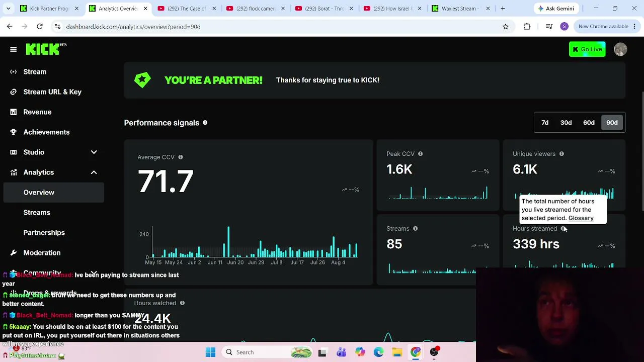Show info for Average CCV

pos(181,157)
